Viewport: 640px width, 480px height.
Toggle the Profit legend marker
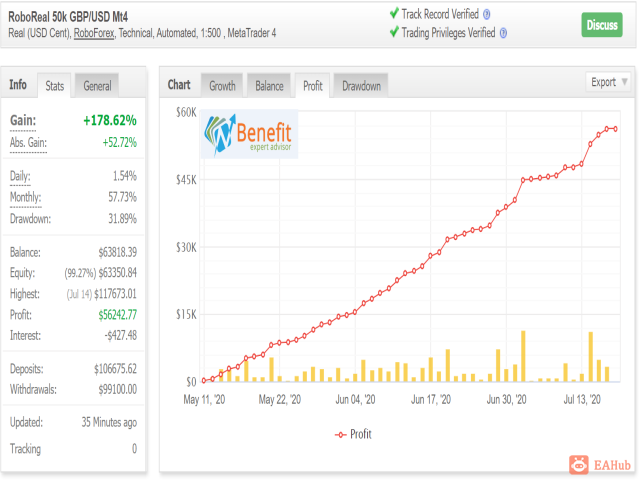click(341, 435)
